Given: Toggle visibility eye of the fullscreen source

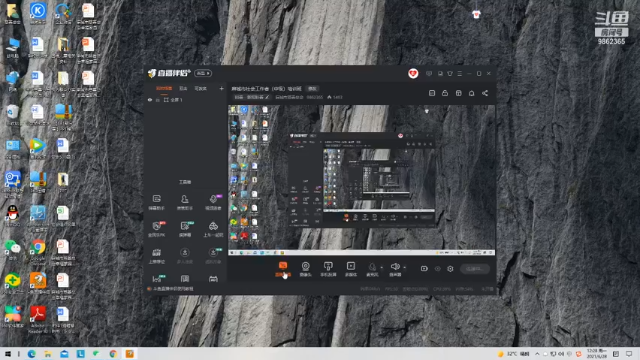Looking at the screenshot, I should [x=150, y=100].
